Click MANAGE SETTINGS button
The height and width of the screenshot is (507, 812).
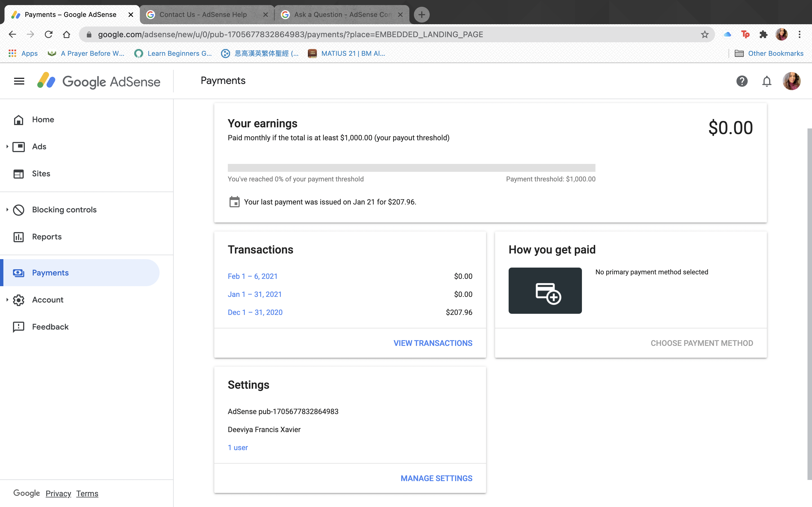[x=436, y=478]
